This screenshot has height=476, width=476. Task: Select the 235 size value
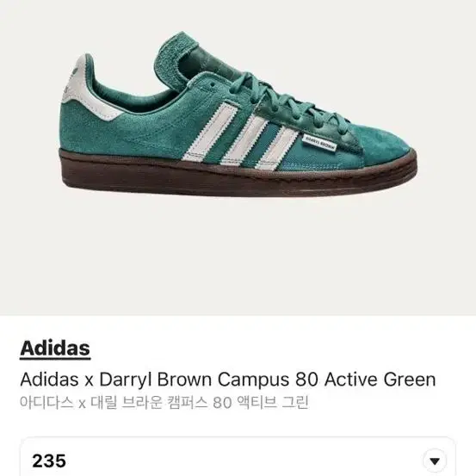coord(49,461)
